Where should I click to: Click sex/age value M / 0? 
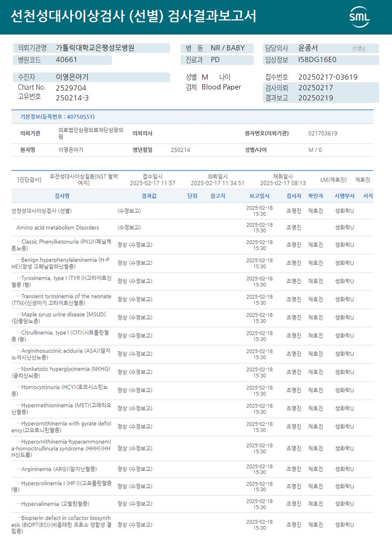click(x=315, y=150)
